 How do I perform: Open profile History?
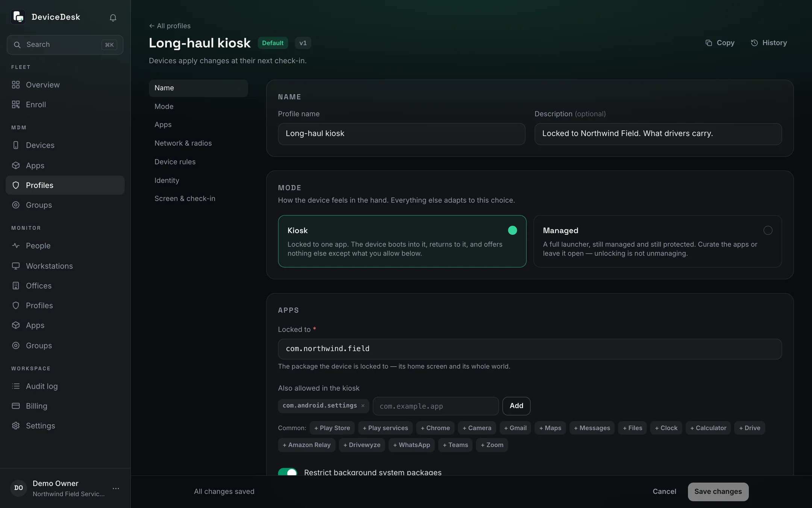[x=769, y=43]
